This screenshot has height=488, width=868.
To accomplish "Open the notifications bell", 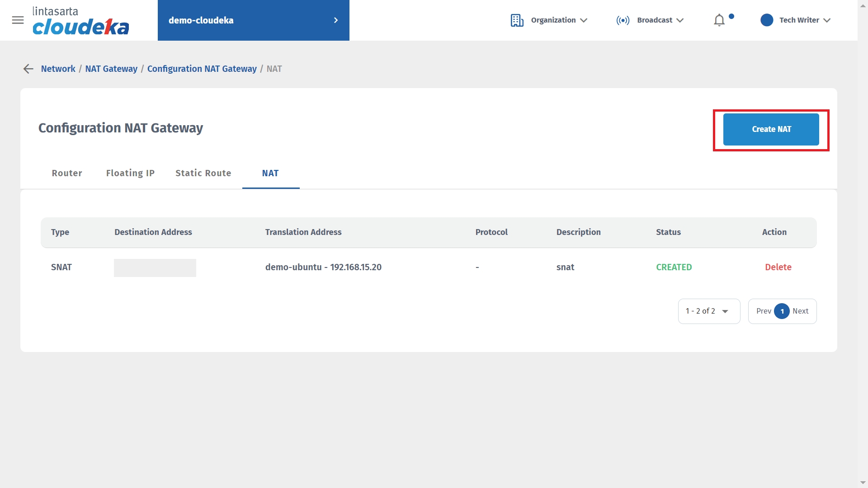I will coord(719,20).
